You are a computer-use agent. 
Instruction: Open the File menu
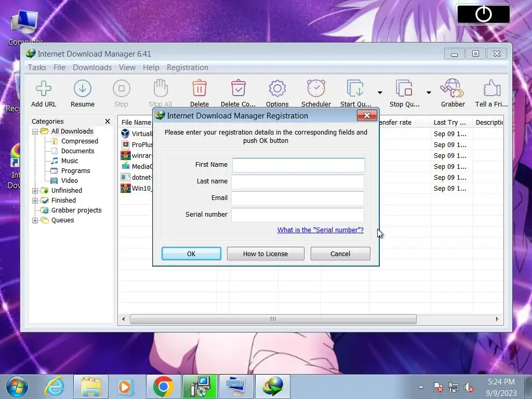pyautogui.click(x=59, y=68)
